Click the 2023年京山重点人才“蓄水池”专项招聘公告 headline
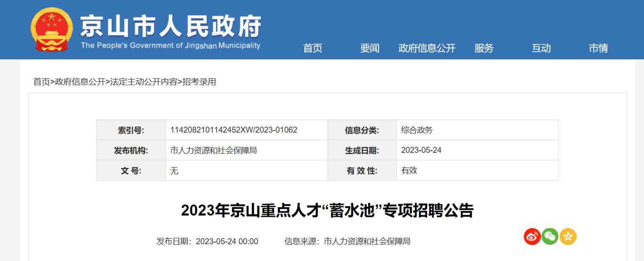The image size is (644, 261). click(x=327, y=210)
